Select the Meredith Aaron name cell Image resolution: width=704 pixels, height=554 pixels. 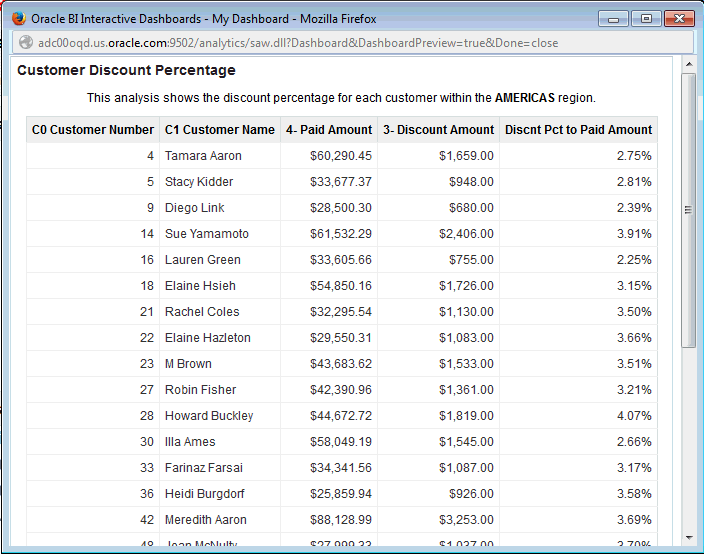point(220,520)
